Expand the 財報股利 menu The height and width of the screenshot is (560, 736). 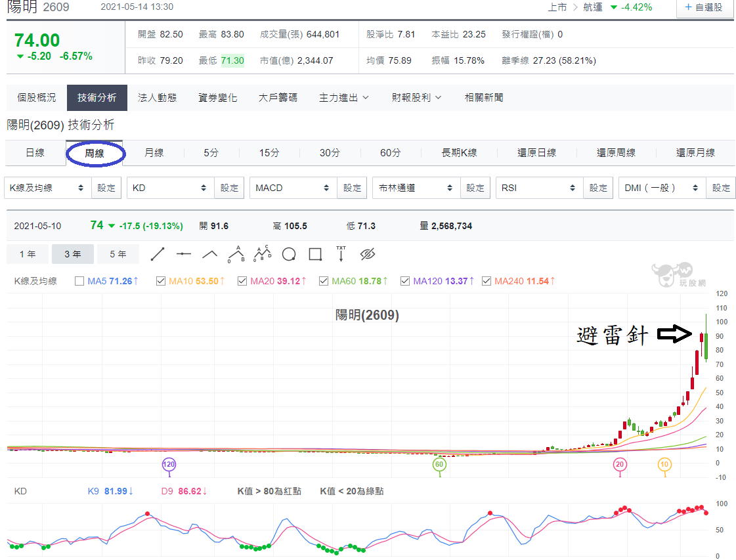[417, 98]
